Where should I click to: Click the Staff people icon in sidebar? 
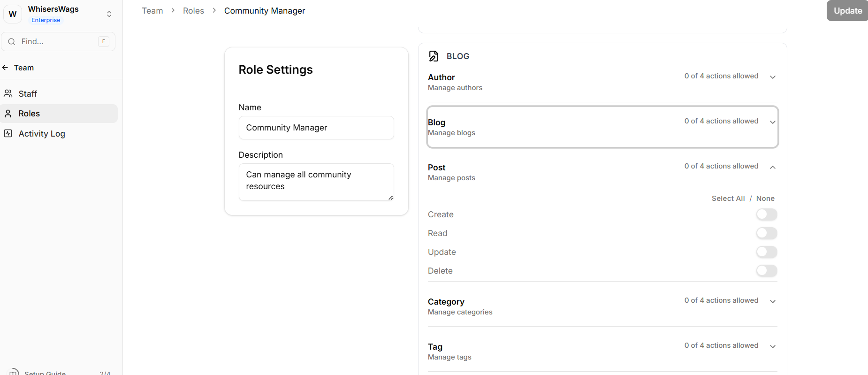coord(8,94)
